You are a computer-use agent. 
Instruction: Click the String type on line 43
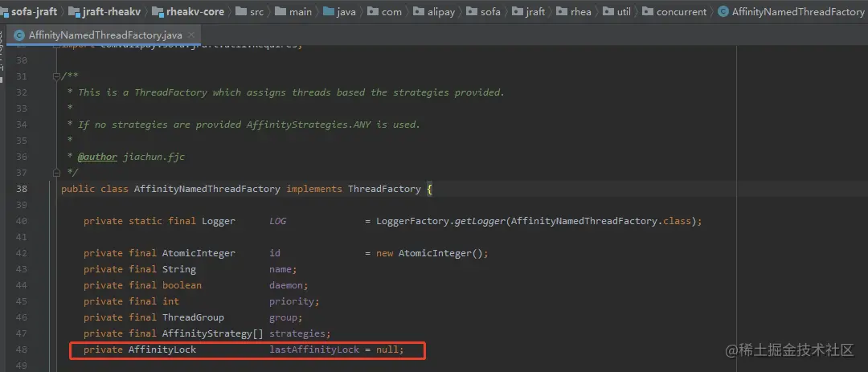pyautogui.click(x=178, y=269)
